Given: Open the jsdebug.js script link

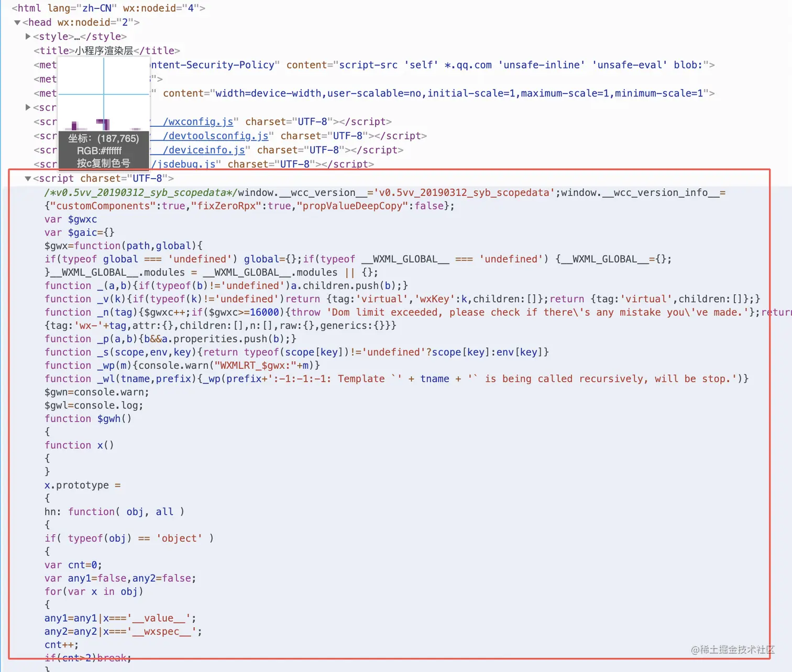Looking at the screenshot, I should pos(184,164).
